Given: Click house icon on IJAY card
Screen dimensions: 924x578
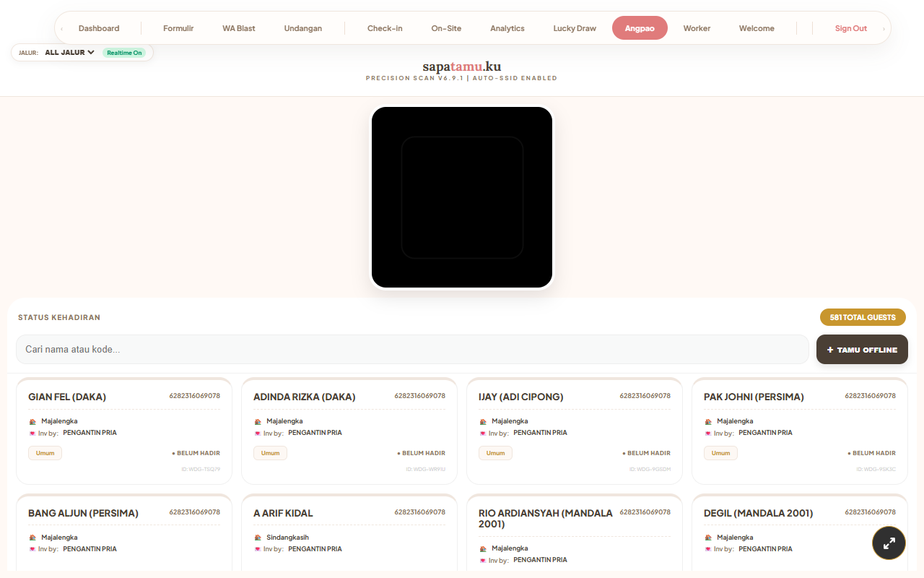Looking at the screenshot, I should click(x=483, y=421).
